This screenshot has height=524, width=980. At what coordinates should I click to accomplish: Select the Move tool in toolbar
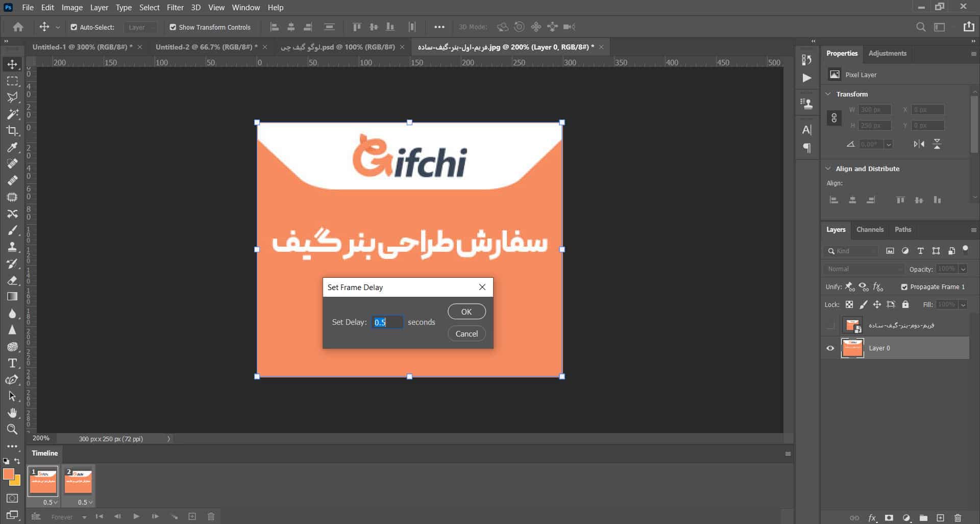coord(12,64)
